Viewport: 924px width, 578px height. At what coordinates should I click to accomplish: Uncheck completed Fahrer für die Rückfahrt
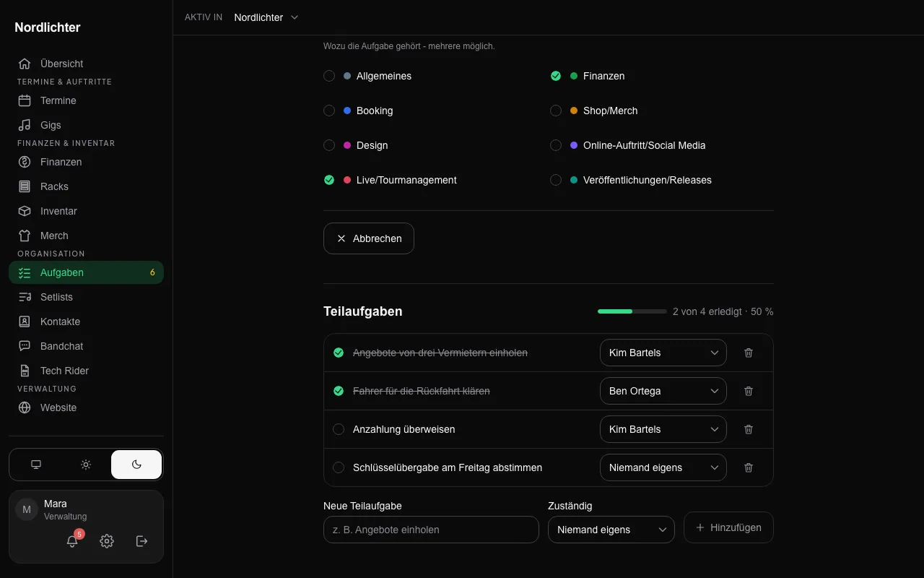point(339,391)
